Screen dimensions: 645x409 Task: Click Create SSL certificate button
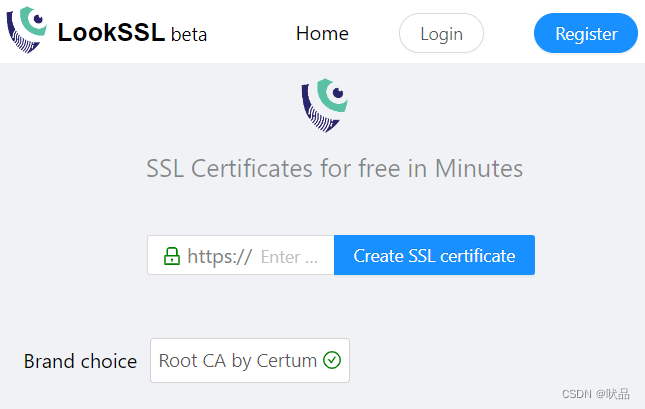[x=434, y=256]
